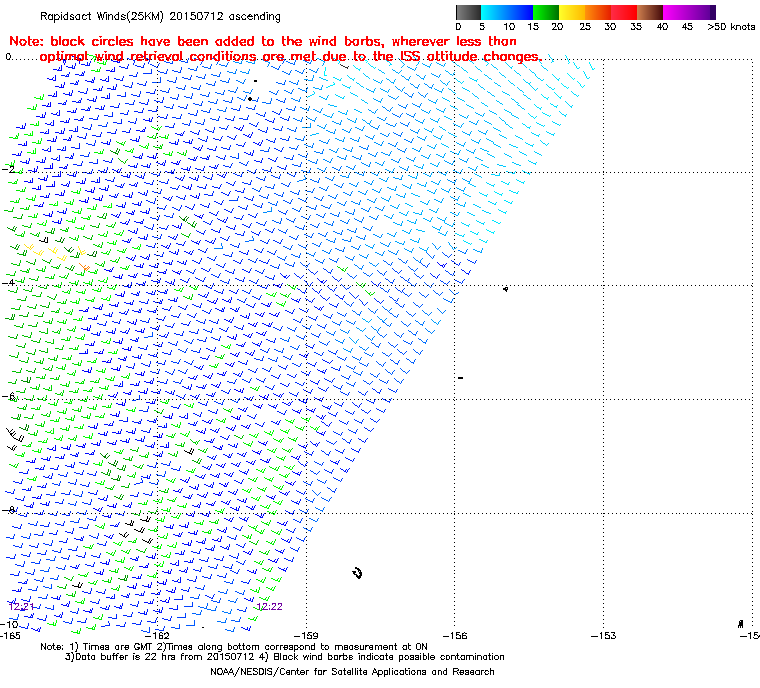Screen dimensions: 760x688
Task: Click the '-165' longitude axis label
Action: coord(10,636)
